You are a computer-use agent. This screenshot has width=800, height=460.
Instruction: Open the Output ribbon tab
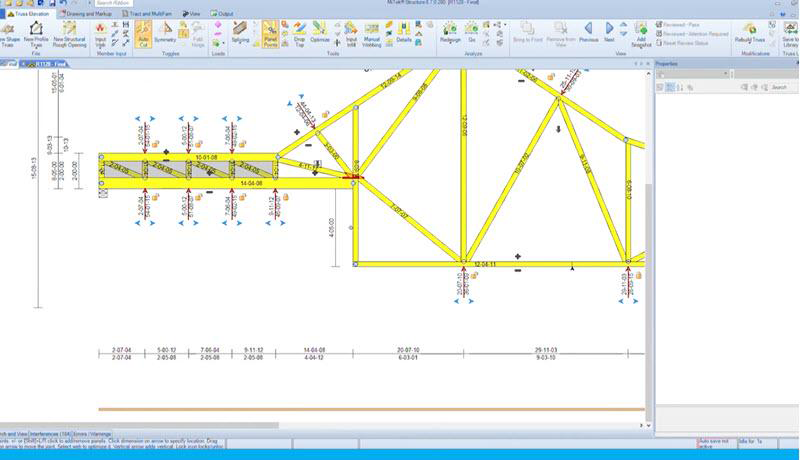(222, 14)
